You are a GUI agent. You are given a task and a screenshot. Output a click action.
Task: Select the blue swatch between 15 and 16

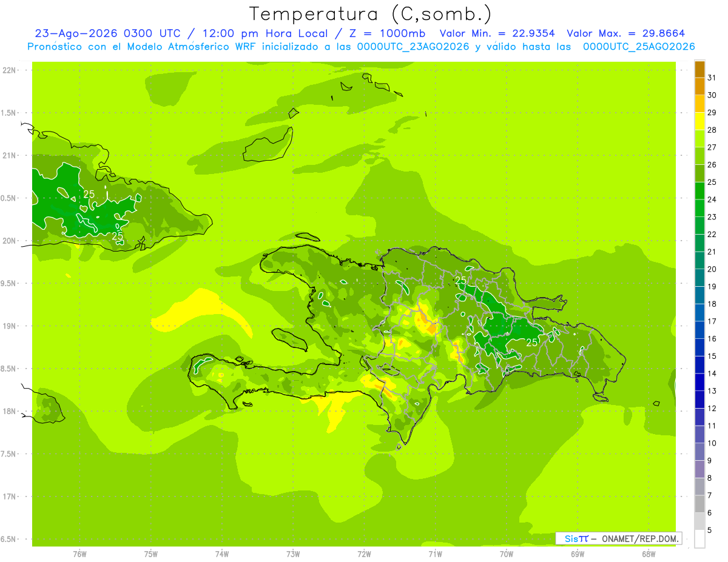pyautogui.click(x=699, y=347)
